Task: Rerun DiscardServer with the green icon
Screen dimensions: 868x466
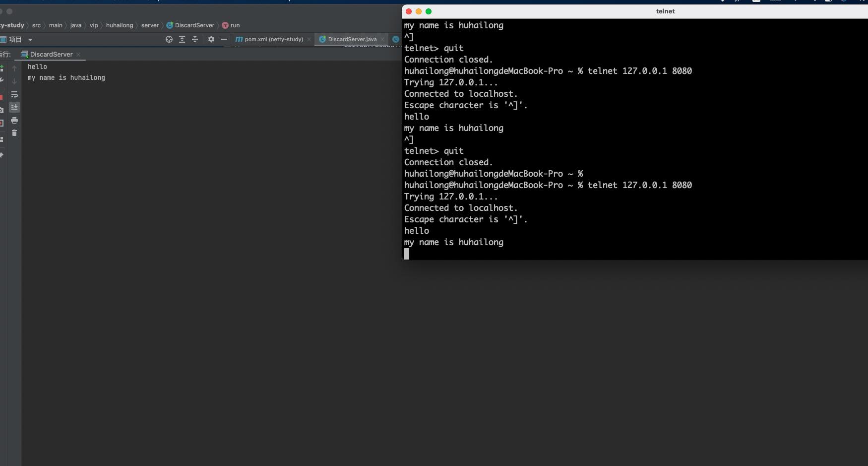Action: click(x=1, y=68)
